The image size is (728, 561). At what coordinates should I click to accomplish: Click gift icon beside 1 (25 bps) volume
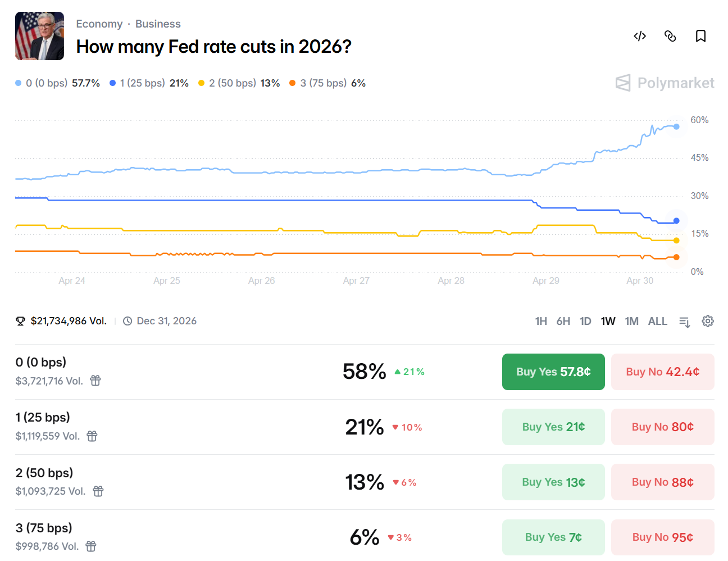coord(92,436)
